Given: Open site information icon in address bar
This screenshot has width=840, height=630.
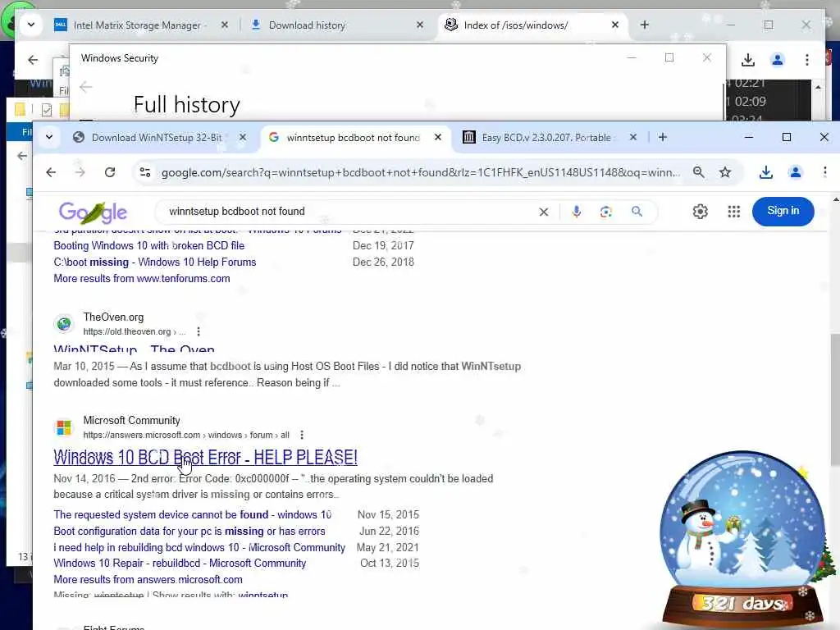Looking at the screenshot, I should (145, 172).
